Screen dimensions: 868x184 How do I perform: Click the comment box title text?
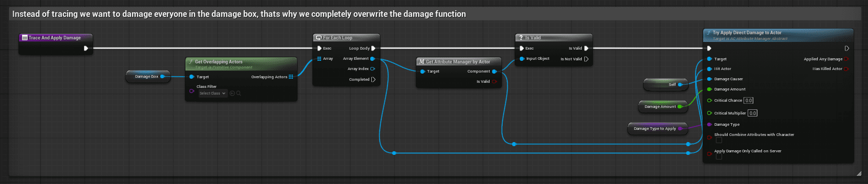(239, 14)
